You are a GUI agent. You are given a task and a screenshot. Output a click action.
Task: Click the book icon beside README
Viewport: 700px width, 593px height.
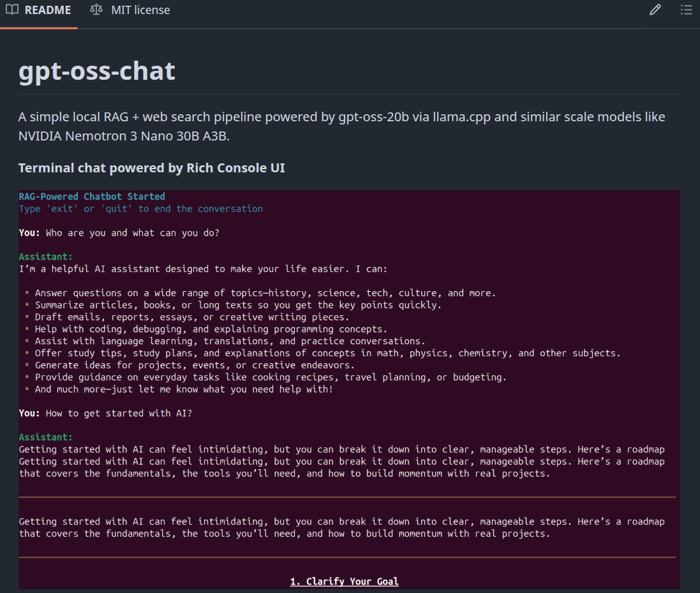coord(11,10)
